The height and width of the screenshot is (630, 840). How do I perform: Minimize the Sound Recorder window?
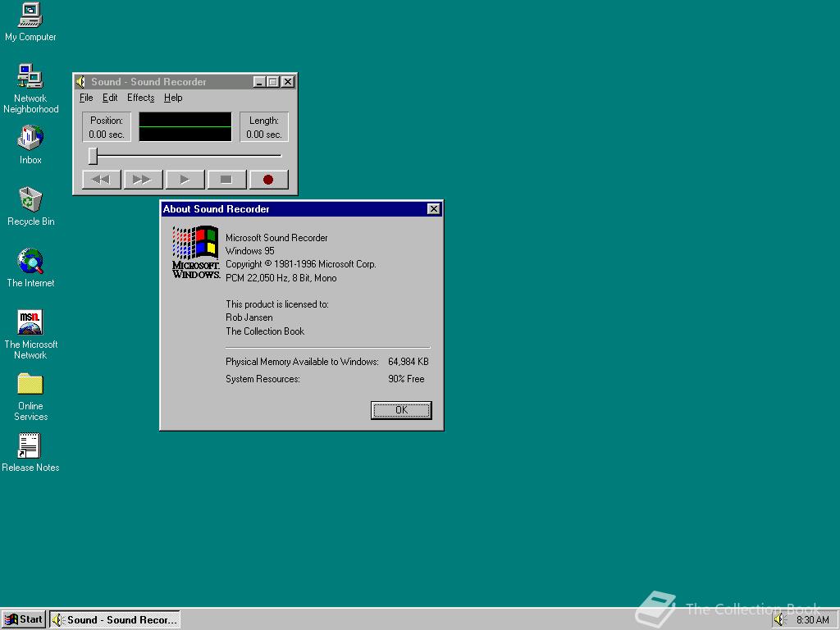[259, 82]
